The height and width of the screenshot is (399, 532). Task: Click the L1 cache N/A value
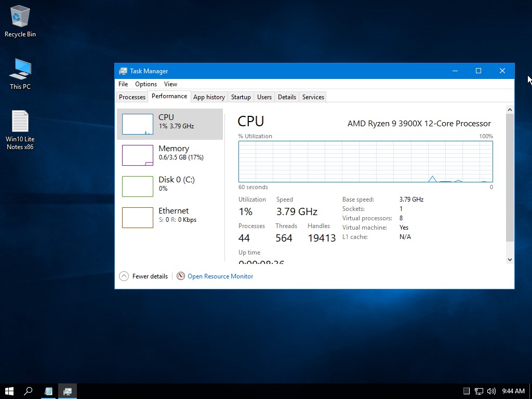[405, 237]
